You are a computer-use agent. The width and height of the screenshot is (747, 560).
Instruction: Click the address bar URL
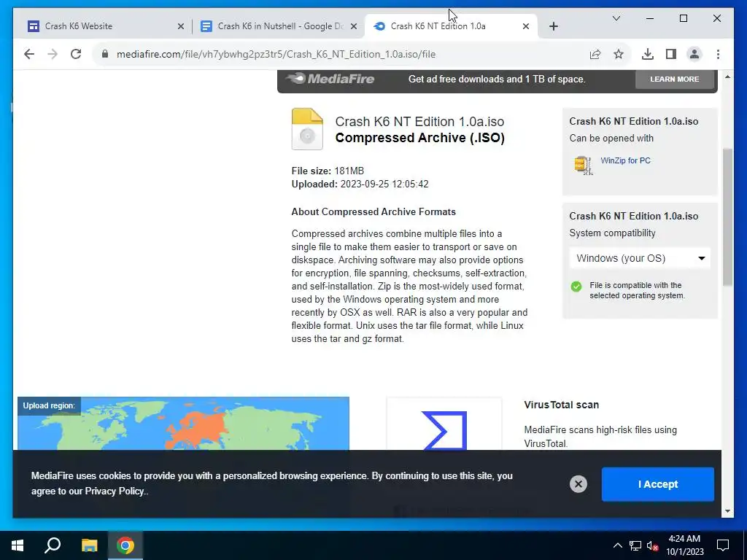(x=276, y=54)
